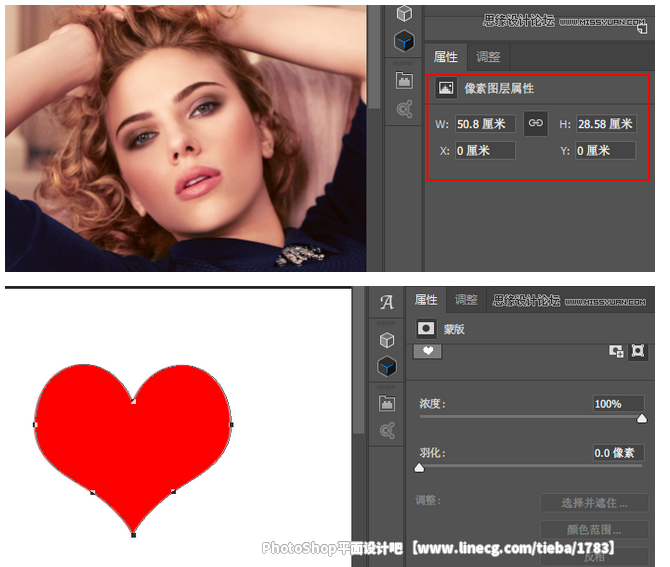Click the 蒙版 mask icon

[426, 329]
